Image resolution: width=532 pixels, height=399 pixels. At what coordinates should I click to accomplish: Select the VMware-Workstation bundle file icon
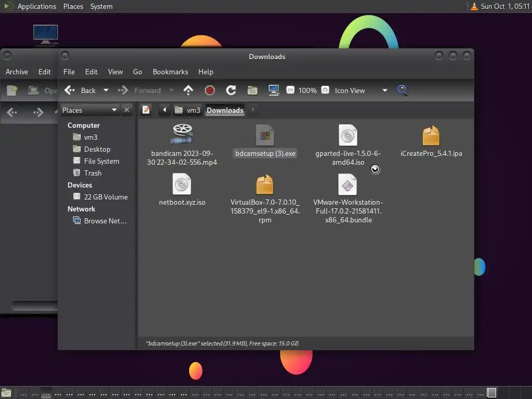(348, 184)
